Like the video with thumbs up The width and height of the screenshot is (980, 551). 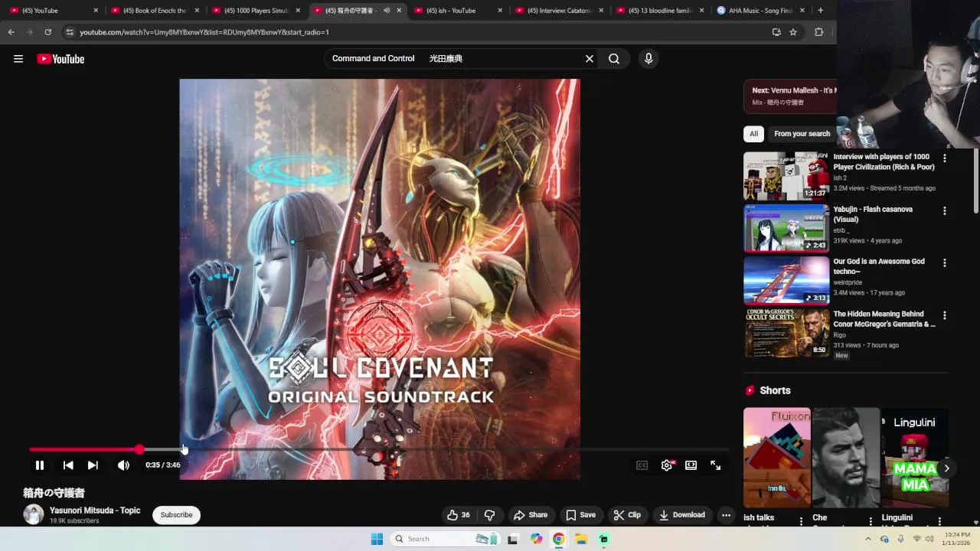[x=459, y=515]
